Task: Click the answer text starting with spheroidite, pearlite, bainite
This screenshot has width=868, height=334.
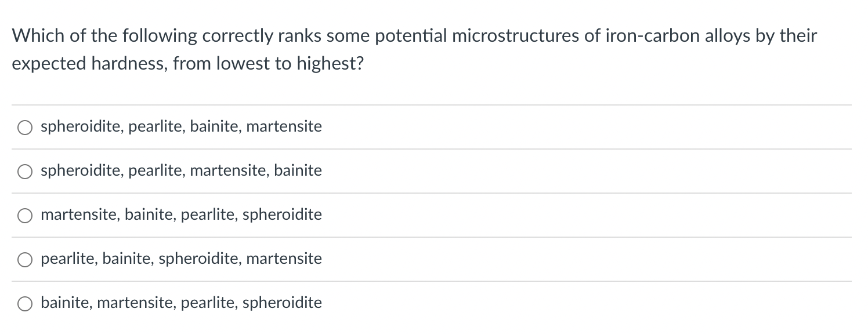Action: (x=181, y=126)
